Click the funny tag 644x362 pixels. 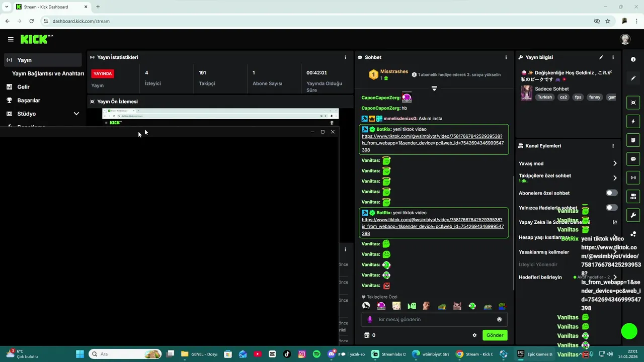(595, 97)
